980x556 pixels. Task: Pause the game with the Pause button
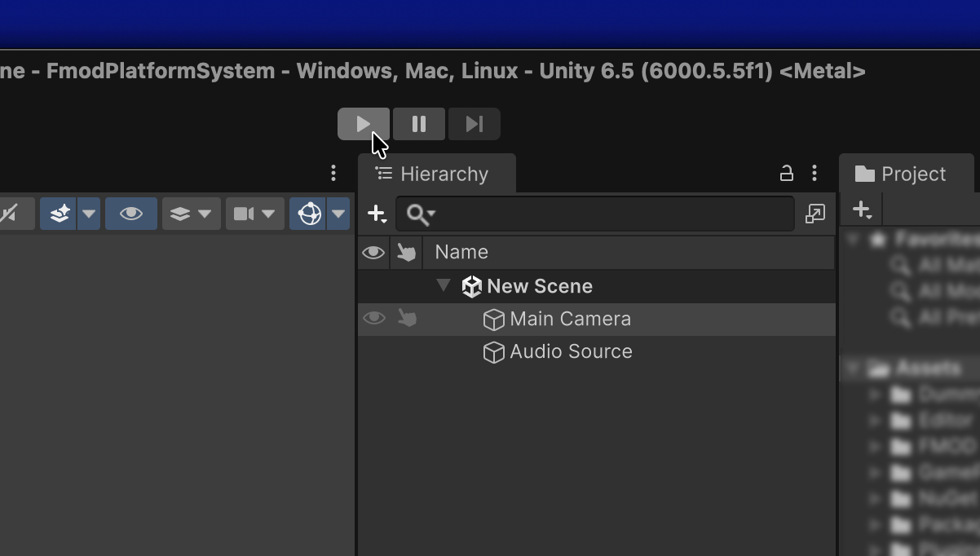click(419, 124)
